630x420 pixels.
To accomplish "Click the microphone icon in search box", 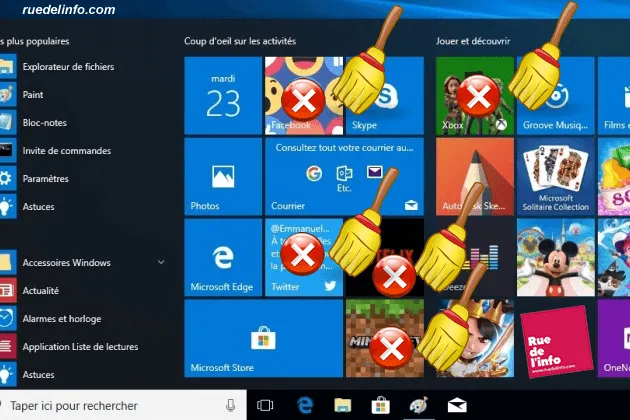I will pyautogui.click(x=231, y=406).
